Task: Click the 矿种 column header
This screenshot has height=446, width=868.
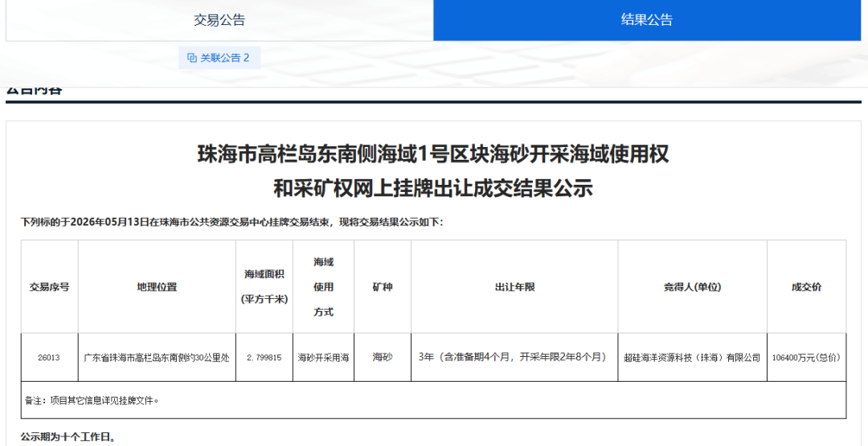Action: [383, 287]
